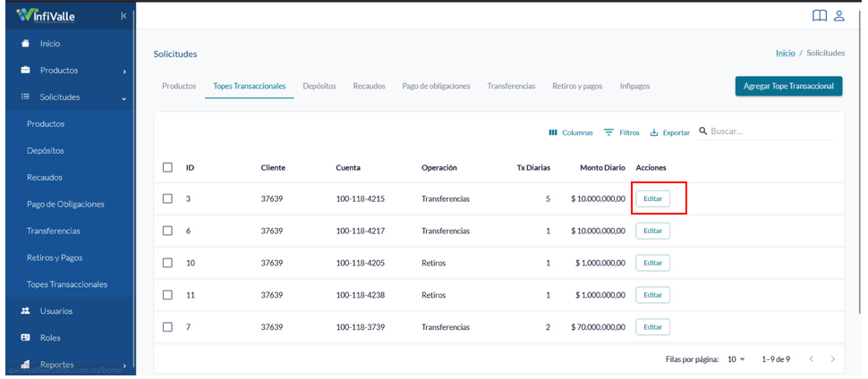The height and width of the screenshot is (379, 868).
Task: Open Depósitos in the sidebar
Action: [x=46, y=150]
